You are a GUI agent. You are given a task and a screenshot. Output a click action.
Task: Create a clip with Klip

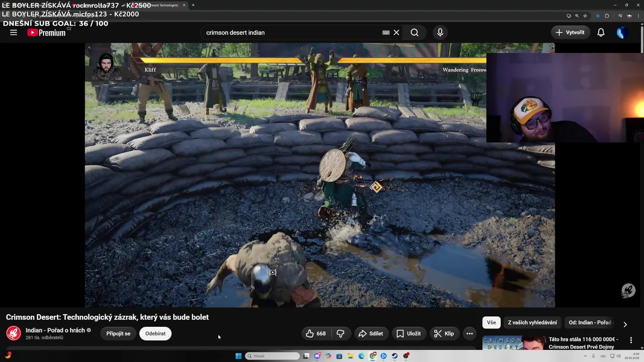pos(444,333)
